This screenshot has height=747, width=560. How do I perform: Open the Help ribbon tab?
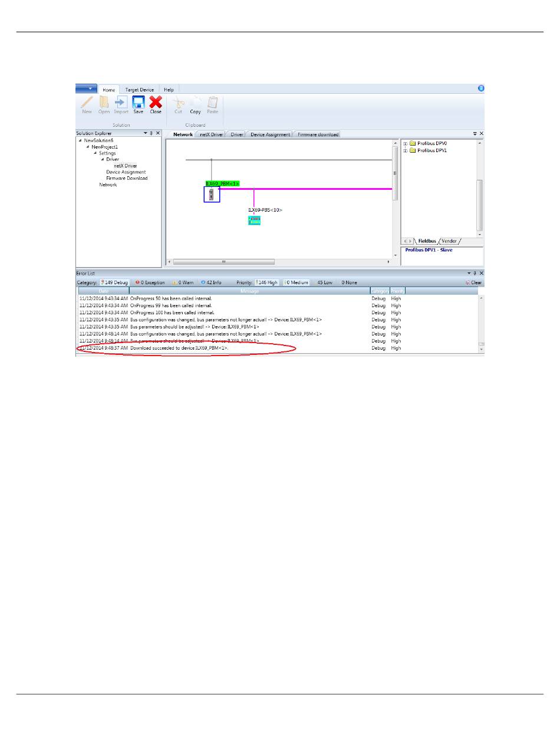[169, 90]
